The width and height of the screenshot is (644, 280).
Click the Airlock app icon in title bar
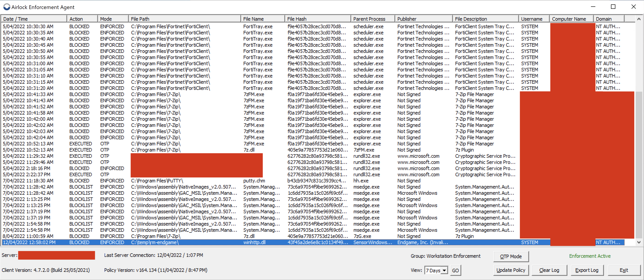[x=7, y=7]
